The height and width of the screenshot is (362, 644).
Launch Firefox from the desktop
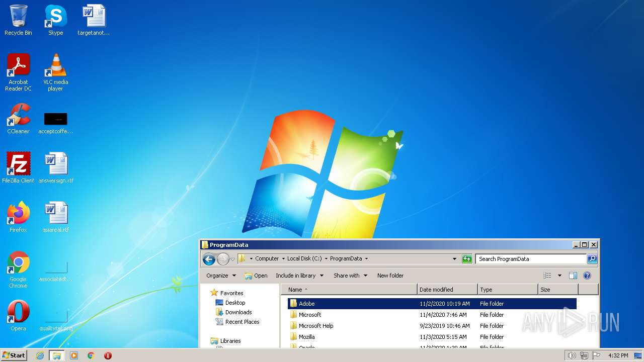point(18,217)
